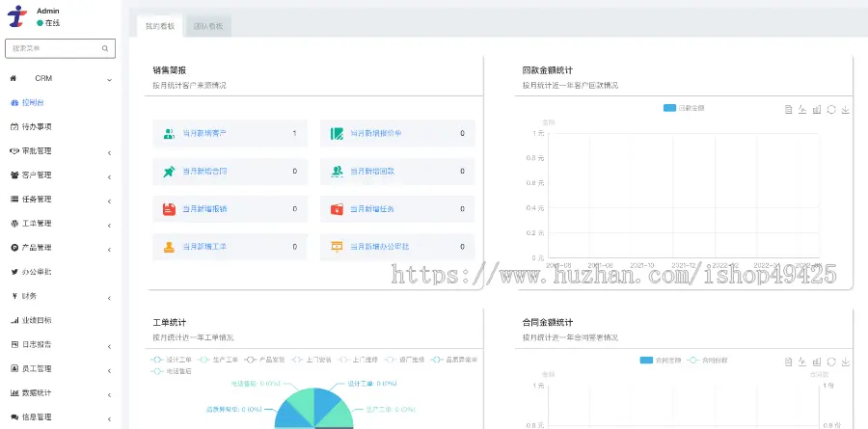
Task: Open the 当月新增报价单 link
Action: coord(375,134)
